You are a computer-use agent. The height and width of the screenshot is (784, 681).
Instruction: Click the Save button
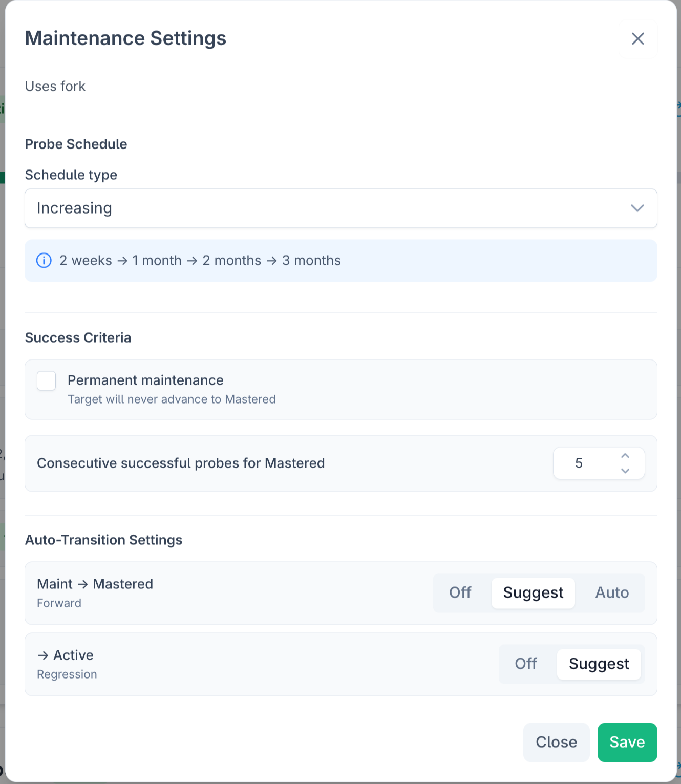click(627, 742)
